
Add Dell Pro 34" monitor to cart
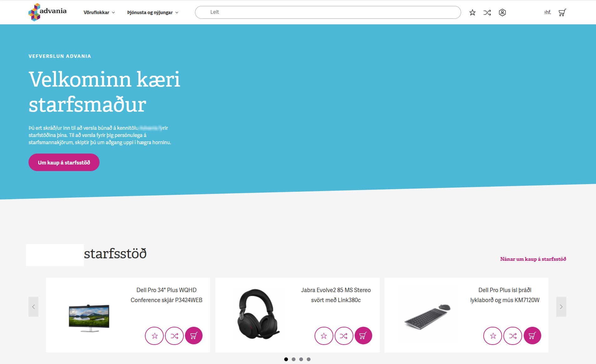coord(194,336)
